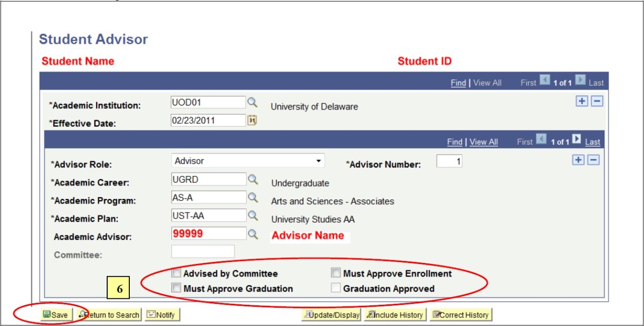Screen dimensions: 644x326
Task: Click the Effective Date input field
Action: [x=208, y=120]
